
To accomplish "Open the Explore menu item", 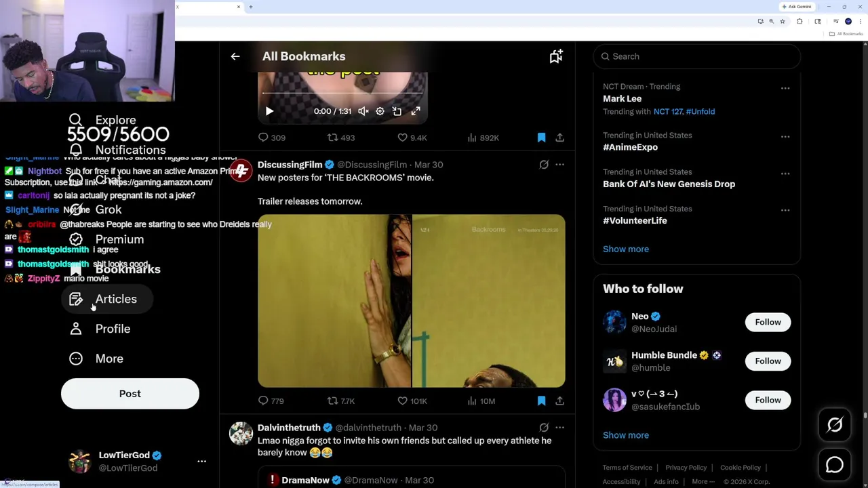I will click(102, 120).
